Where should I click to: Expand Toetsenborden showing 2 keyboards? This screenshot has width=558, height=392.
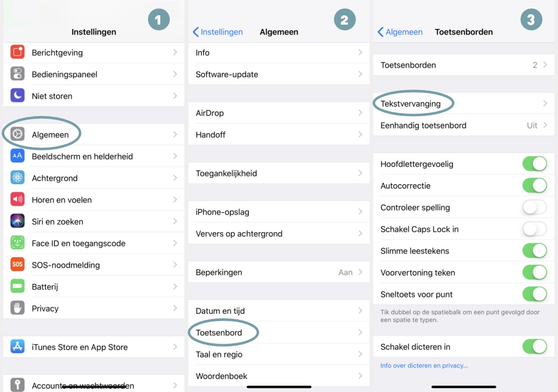pos(463,65)
